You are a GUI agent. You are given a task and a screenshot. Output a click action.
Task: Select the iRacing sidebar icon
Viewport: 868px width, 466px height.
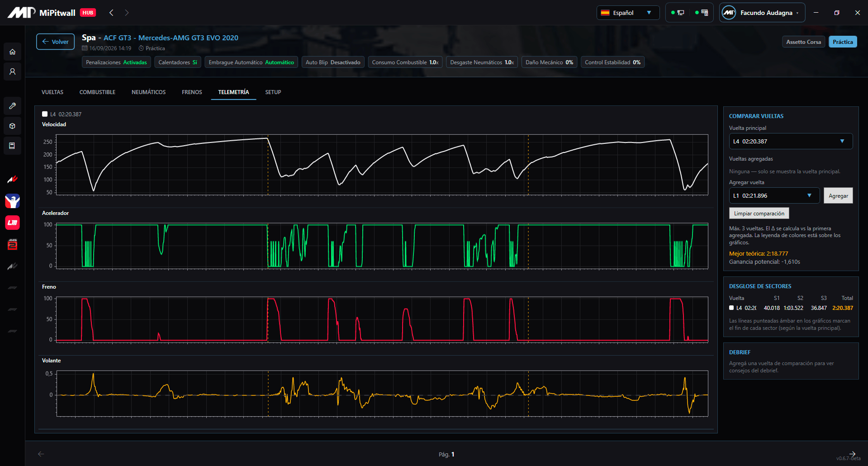12,201
